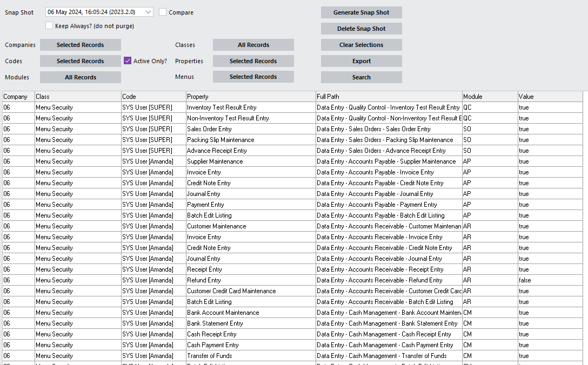This screenshot has height=365, width=588.
Task: Open Companies Selected Records selector
Action: click(80, 45)
